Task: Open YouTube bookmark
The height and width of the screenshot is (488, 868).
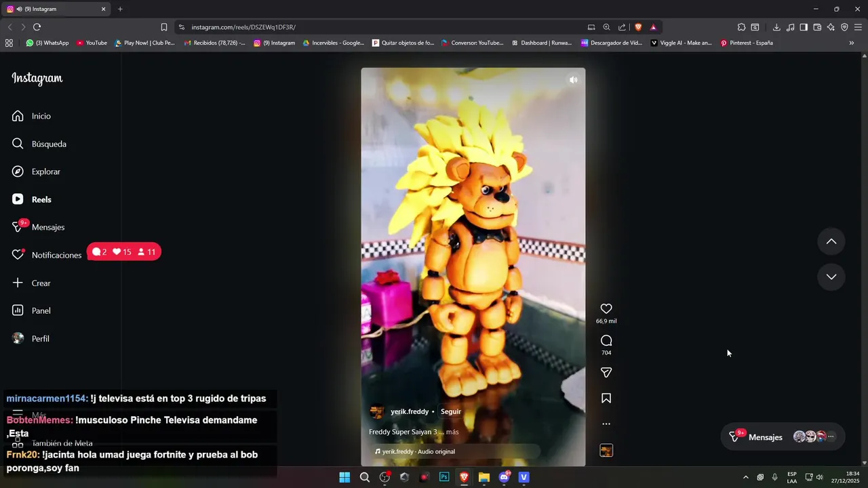Action: (92, 43)
